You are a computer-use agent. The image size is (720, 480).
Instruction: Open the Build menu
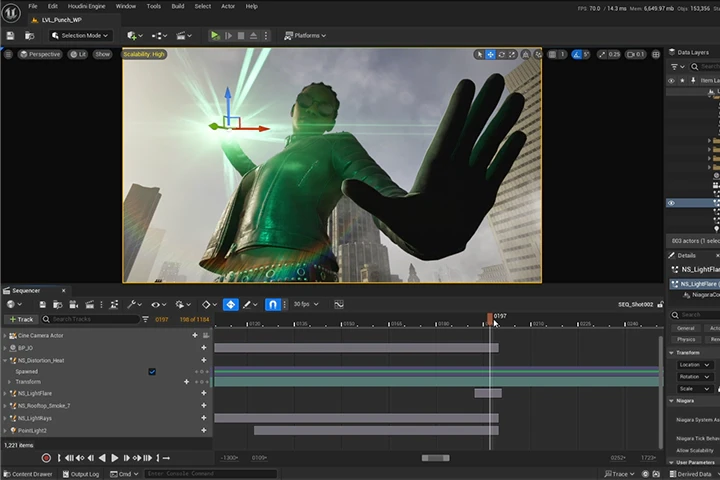(x=178, y=6)
